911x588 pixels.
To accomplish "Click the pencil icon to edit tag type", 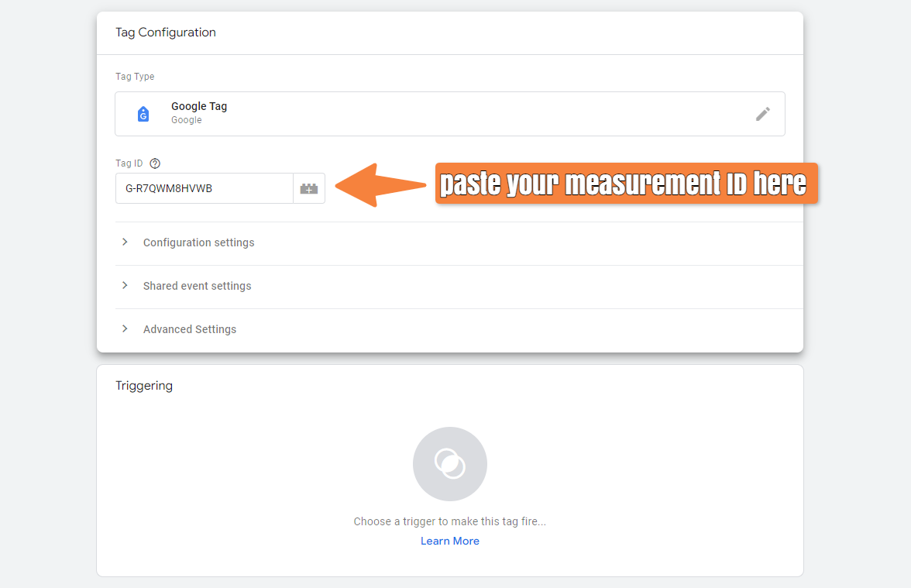I will pos(763,114).
